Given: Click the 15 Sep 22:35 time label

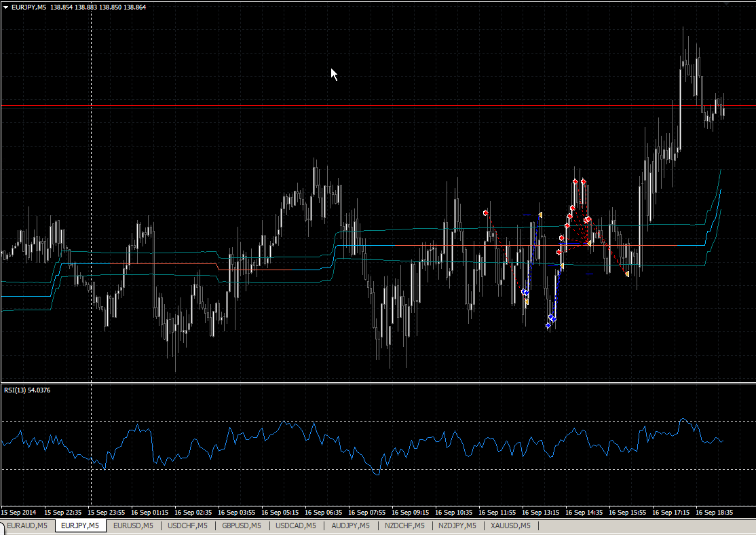Looking at the screenshot, I should [62, 513].
